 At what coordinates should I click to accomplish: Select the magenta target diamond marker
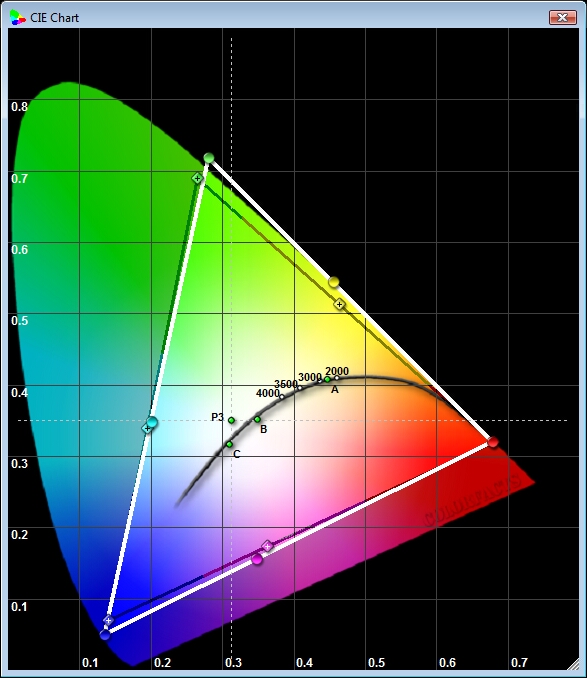267,546
